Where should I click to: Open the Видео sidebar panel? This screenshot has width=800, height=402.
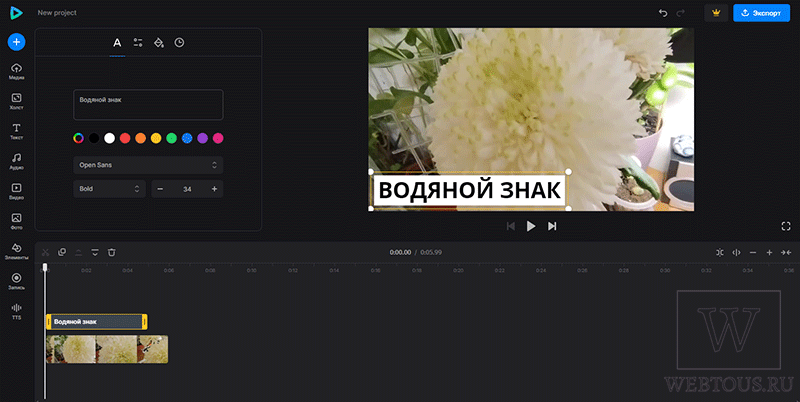coord(16,191)
